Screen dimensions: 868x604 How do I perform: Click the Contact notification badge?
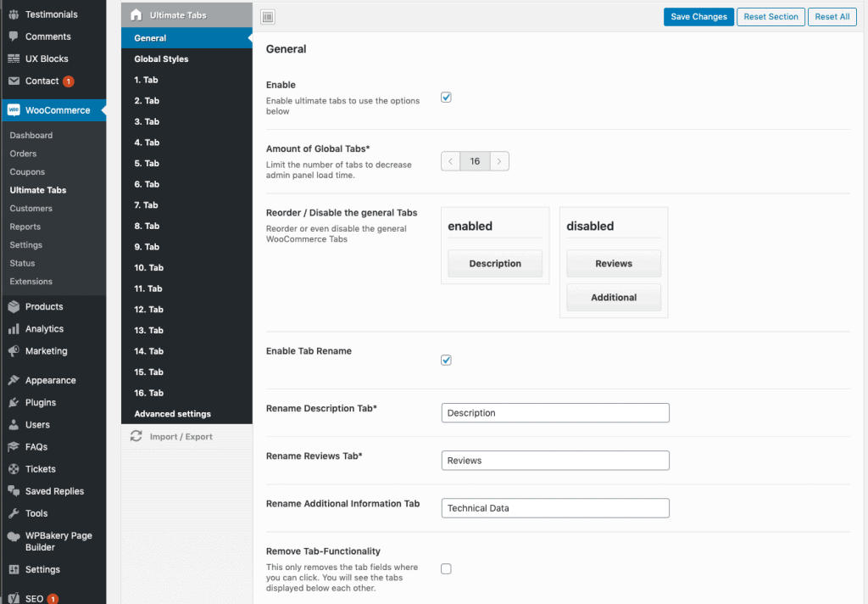coord(68,81)
